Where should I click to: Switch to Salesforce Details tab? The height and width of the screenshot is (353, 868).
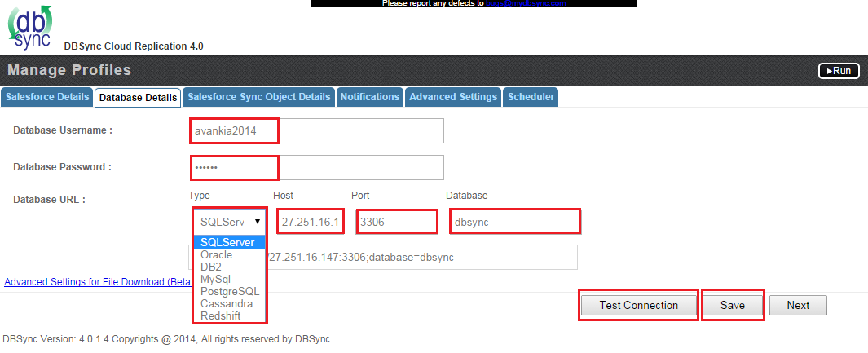pyautogui.click(x=47, y=97)
